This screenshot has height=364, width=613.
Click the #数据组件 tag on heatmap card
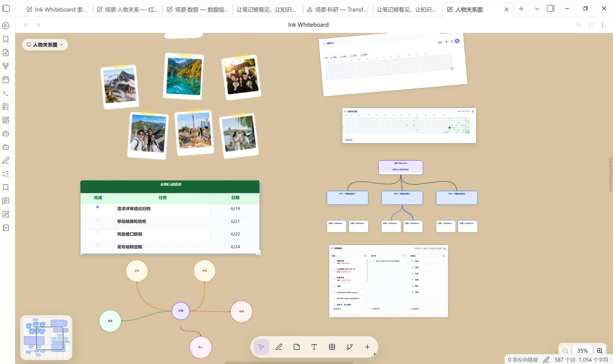pyautogui.click(x=349, y=140)
